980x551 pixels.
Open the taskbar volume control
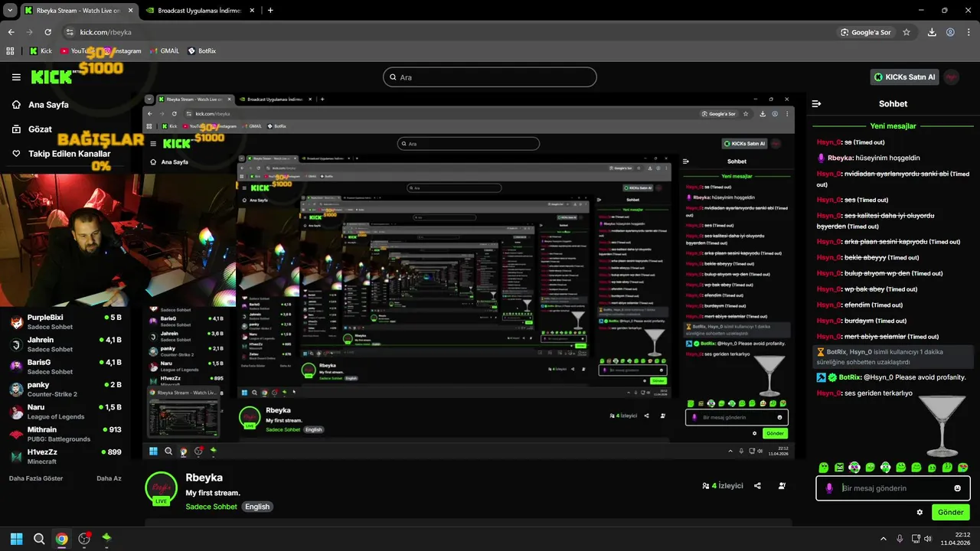point(928,538)
